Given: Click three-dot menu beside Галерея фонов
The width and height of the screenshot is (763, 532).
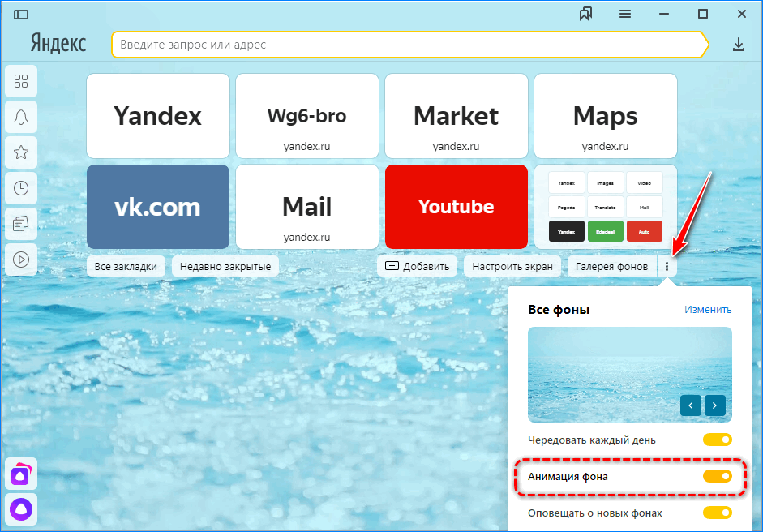Looking at the screenshot, I should click(x=667, y=266).
